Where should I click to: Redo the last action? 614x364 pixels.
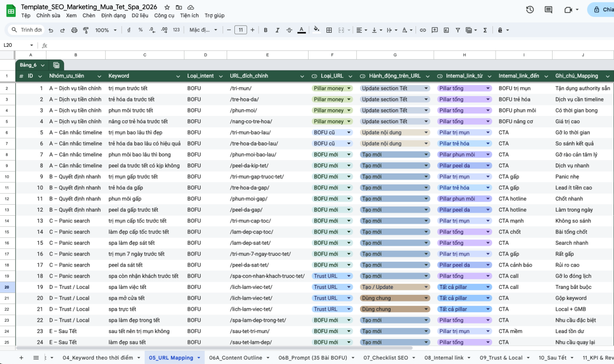(62, 30)
